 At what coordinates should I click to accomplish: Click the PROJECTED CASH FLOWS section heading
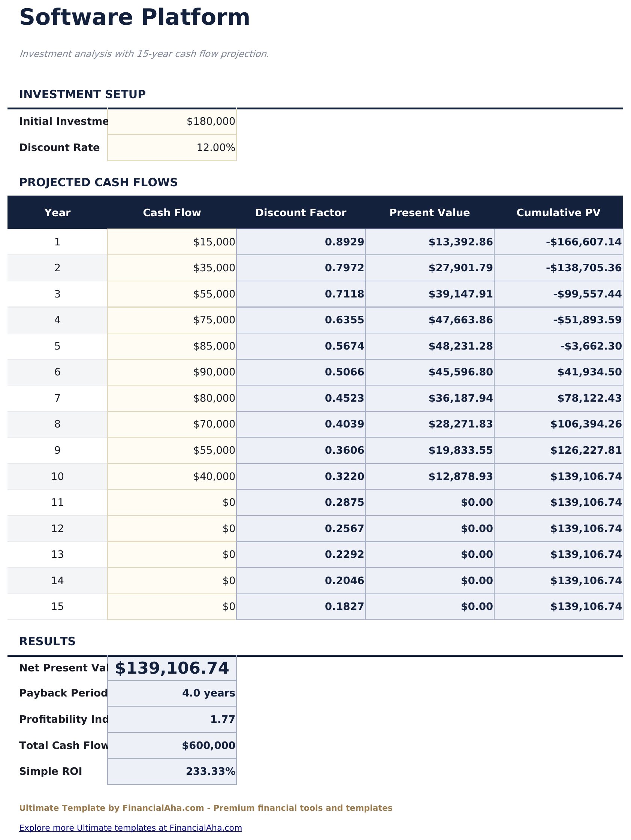(x=99, y=182)
